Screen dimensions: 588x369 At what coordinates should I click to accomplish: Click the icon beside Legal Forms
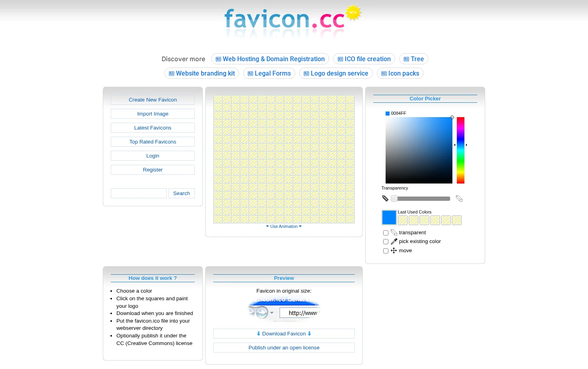tap(250, 74)
